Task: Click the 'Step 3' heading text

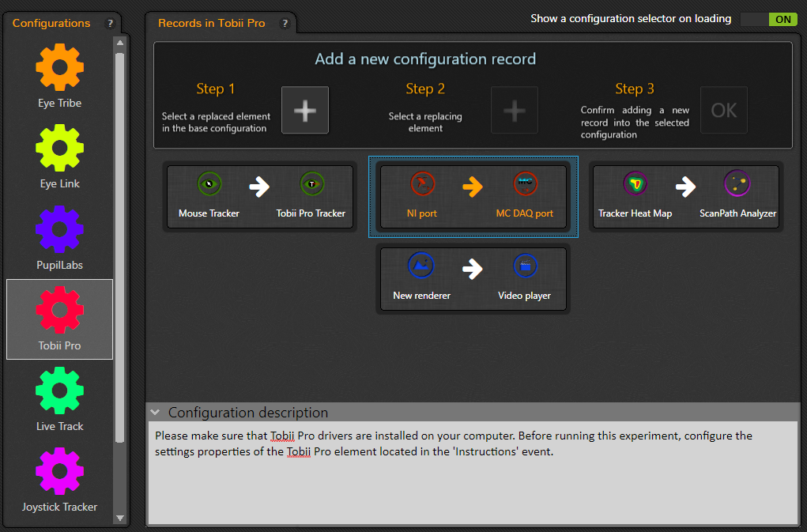Action: click(635, 89)
